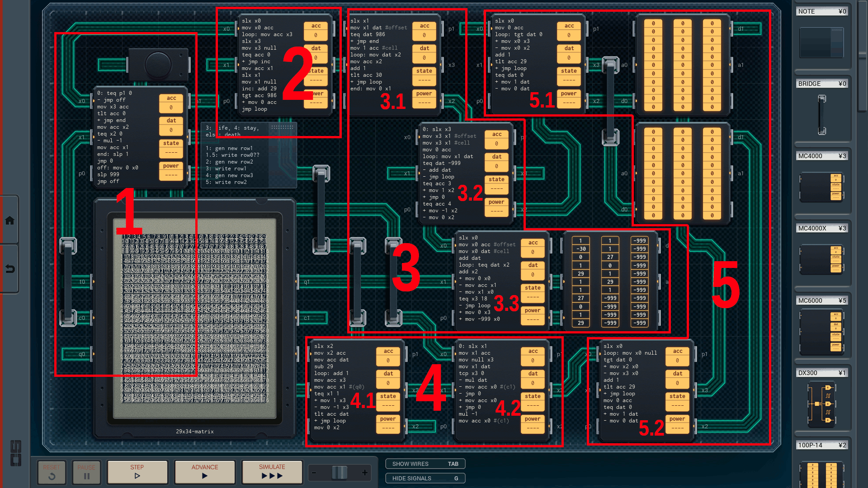
Task: Click plus to increase simulation speed
Action: (x=365, y=473)
